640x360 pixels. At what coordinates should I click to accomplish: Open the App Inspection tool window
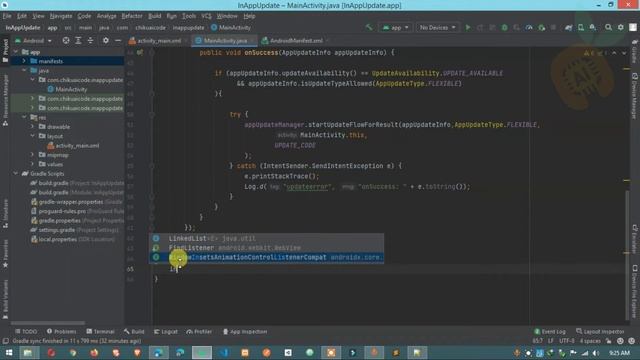(x=244, y=331)
